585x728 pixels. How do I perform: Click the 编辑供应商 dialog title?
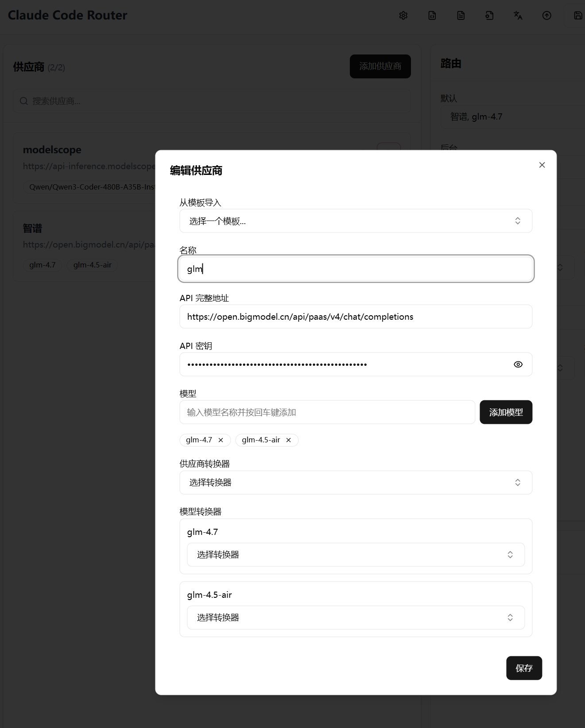click(196, 170)
